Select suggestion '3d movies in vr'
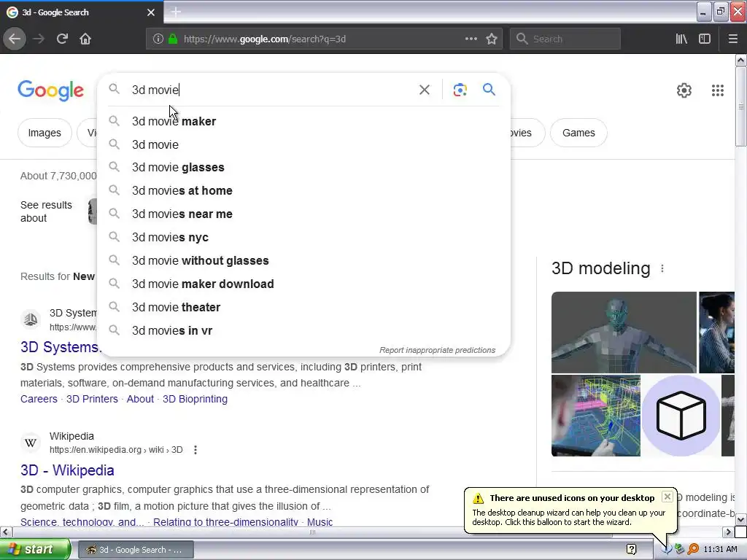The image size is (747, 560). [303, 330]
